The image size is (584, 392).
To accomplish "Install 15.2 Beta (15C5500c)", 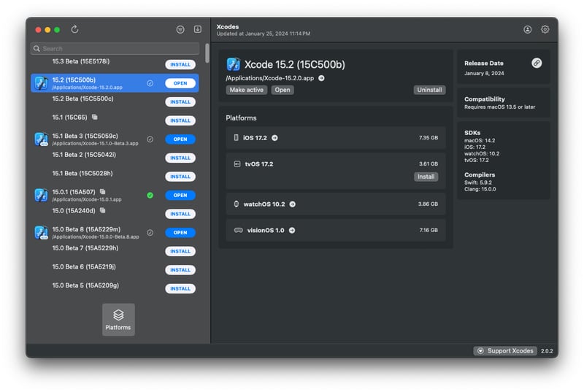I will point(180,102).
